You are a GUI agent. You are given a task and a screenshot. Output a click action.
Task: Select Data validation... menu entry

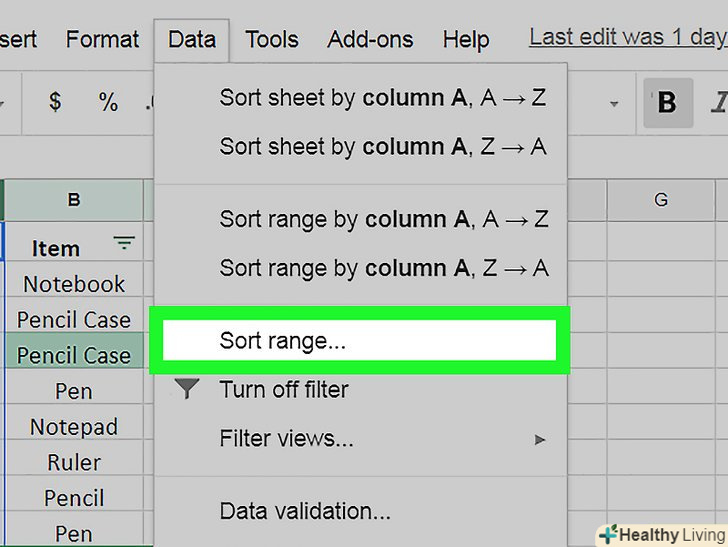coord(305,512)
